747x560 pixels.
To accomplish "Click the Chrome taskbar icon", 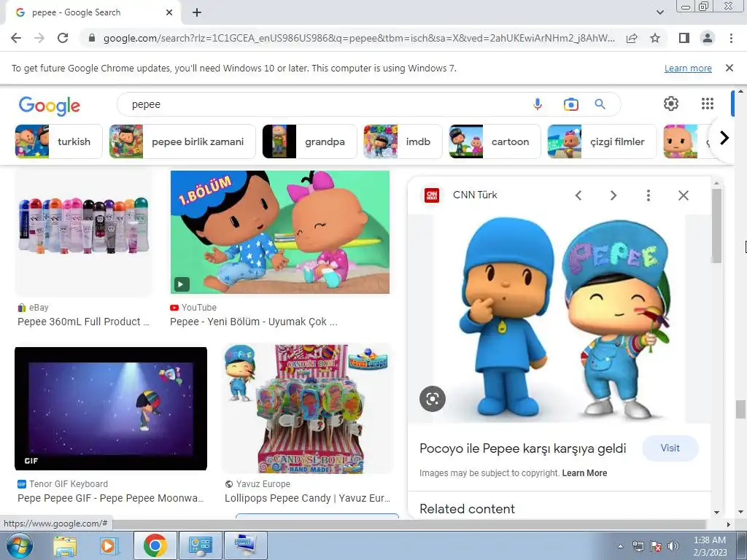I will point(155,545).
